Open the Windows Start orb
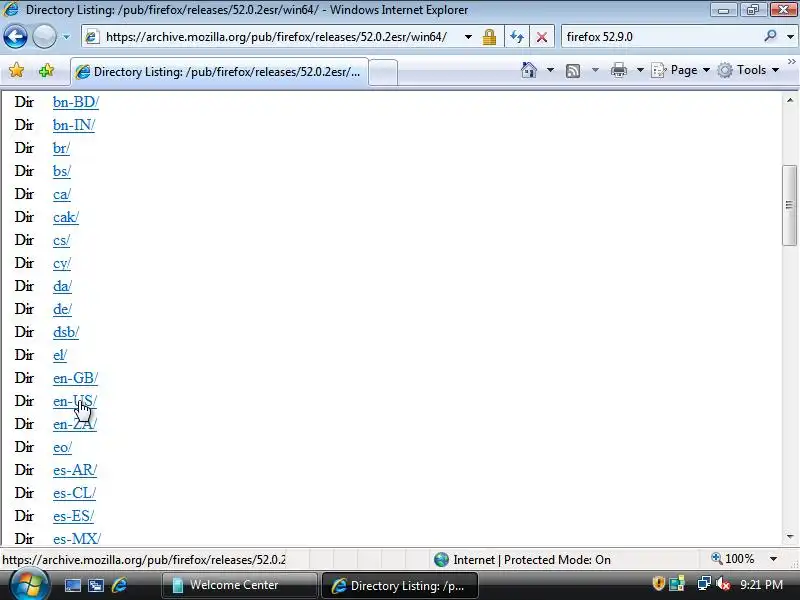This screenshot has width=800, height=600. click(28, 584)
